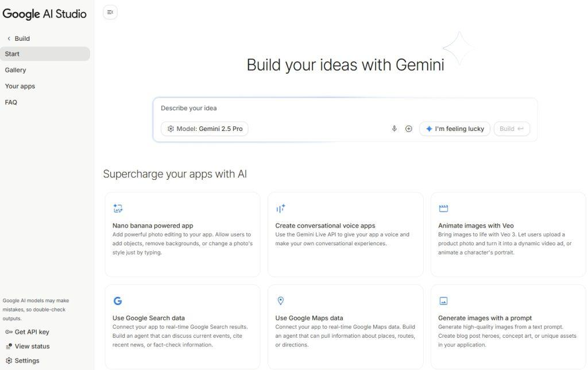588x370 pixels.
Task: Click Get API key link
Action: coord(28,332)
